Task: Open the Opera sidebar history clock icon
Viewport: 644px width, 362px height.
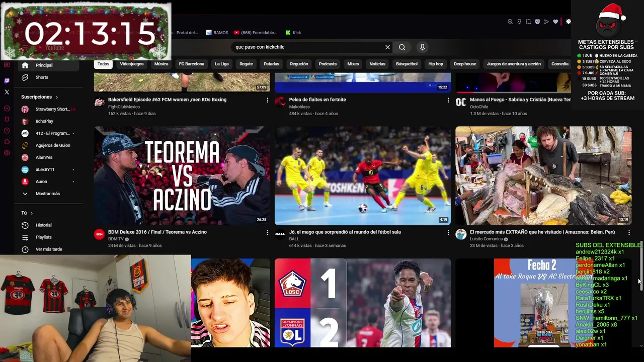Action: pos(7,130)
